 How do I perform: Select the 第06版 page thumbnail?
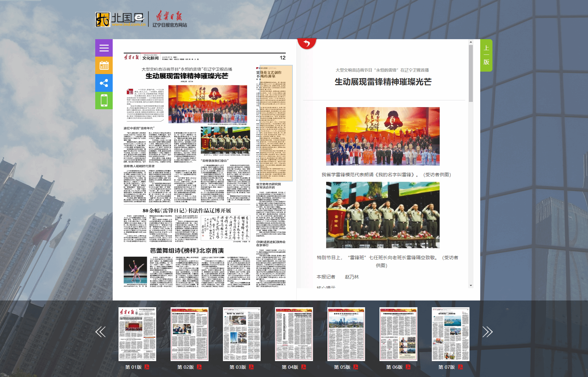(398, 334)
